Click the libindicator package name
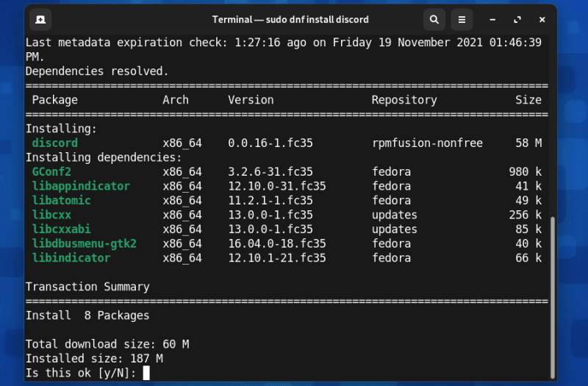The height and width of the screenshot is (386, 588). coord(71,258)
